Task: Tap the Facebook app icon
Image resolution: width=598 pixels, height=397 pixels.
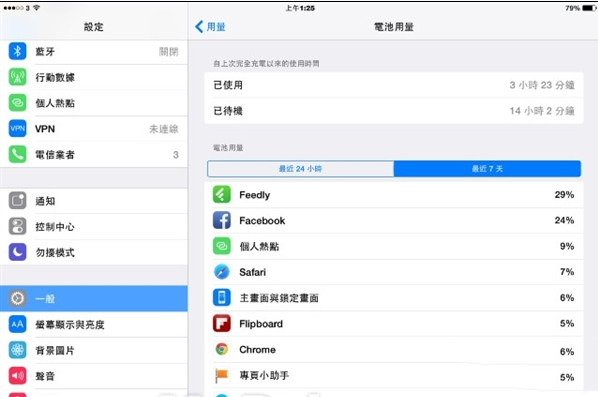Action: (222, 220)
